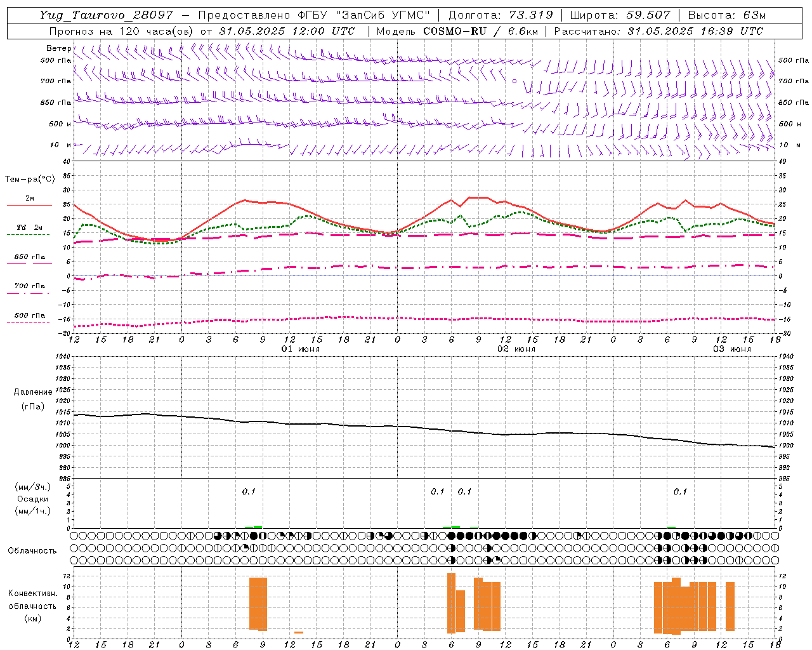Click the Долгота: 73.319 header field
This screenshot has height=650, width=812.
tap(501, 15)
